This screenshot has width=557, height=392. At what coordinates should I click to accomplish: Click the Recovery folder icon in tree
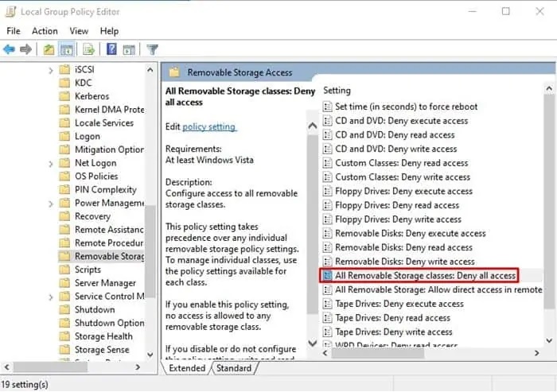[x=64, y=216]
